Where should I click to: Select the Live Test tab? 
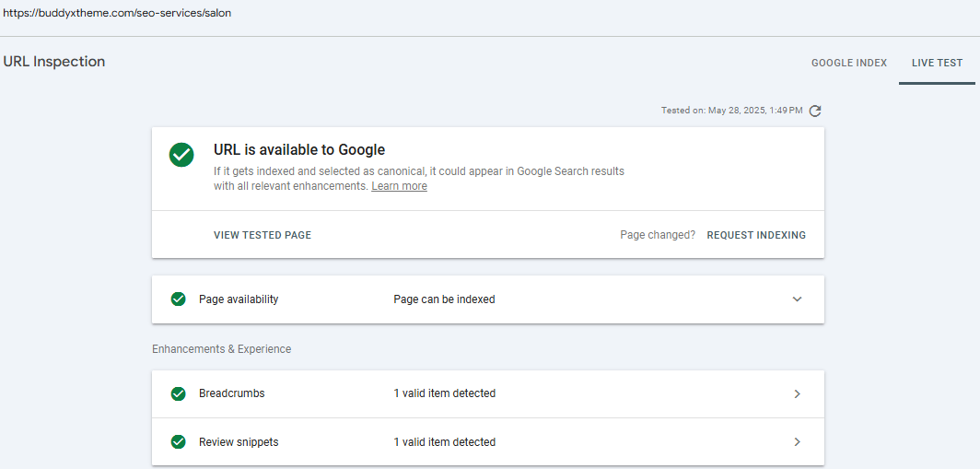(x=937, y=64)
